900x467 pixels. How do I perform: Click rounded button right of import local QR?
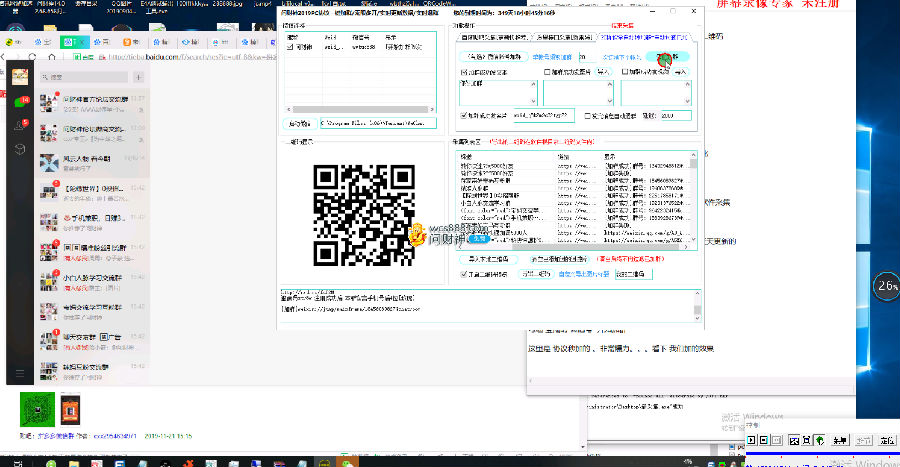tap(559, 259)
